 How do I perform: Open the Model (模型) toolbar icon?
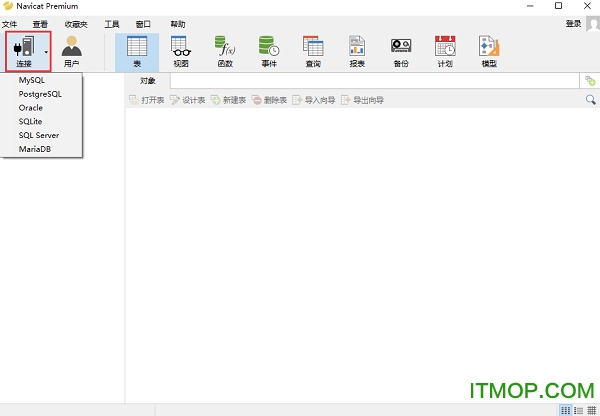coord(489,50)
